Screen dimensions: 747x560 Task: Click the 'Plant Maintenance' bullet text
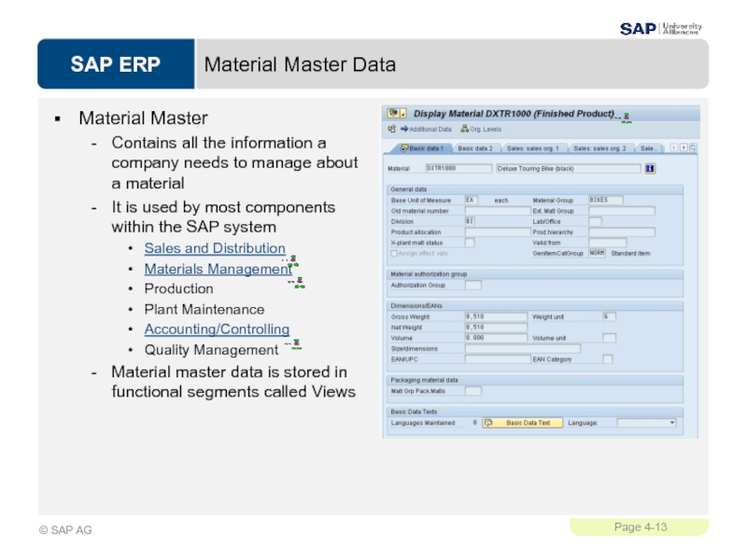tap(204, 310)
